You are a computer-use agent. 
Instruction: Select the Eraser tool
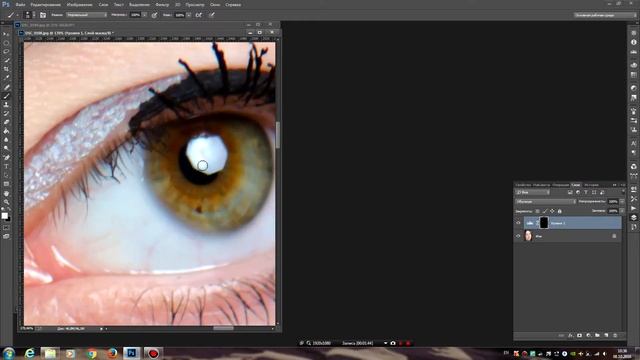pos(6,122)
